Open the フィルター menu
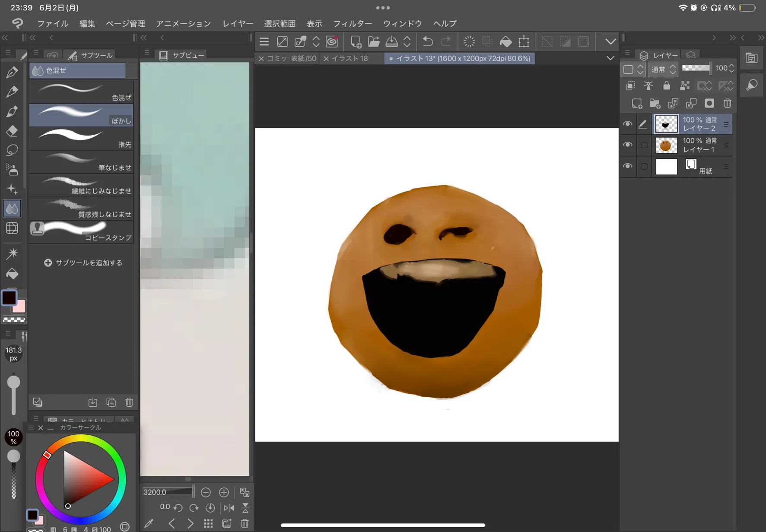The height and width of the screenshot is (532, 766). coord(353,23)
